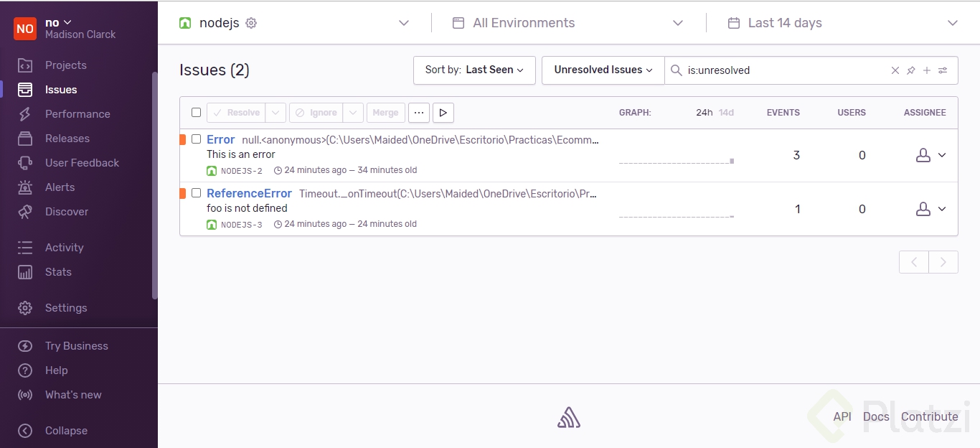Viewport: 980px width, 448px height.
Task: Click the Sentry logo in footer
Action: [569, 417]
